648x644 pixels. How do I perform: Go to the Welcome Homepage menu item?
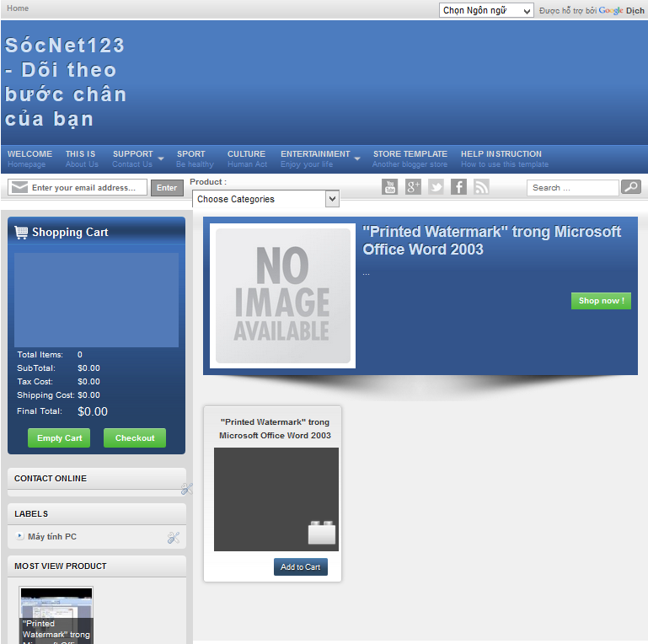[29, 158]
